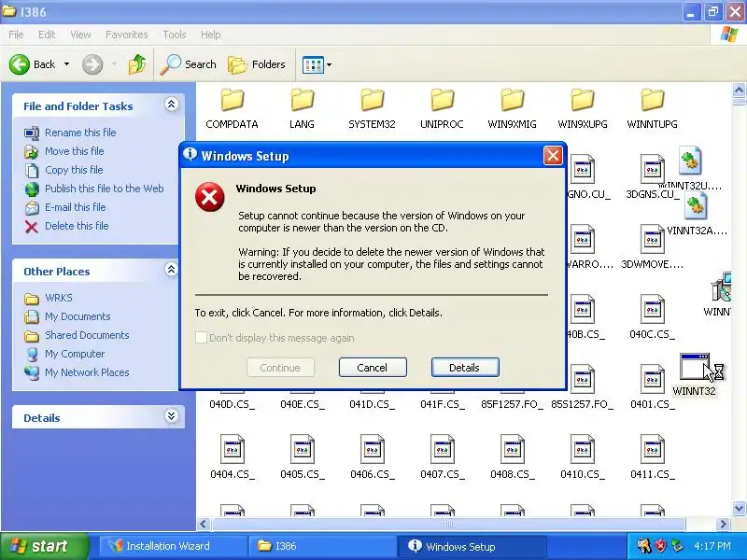The width and height of the screenshot is (747, 560).
Task: Select the 0411.CS_ file
Action: point(652,457)
